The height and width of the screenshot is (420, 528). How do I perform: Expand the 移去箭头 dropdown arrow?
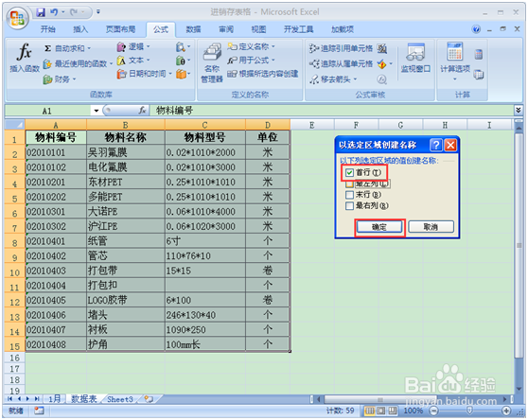coord(355,79)
